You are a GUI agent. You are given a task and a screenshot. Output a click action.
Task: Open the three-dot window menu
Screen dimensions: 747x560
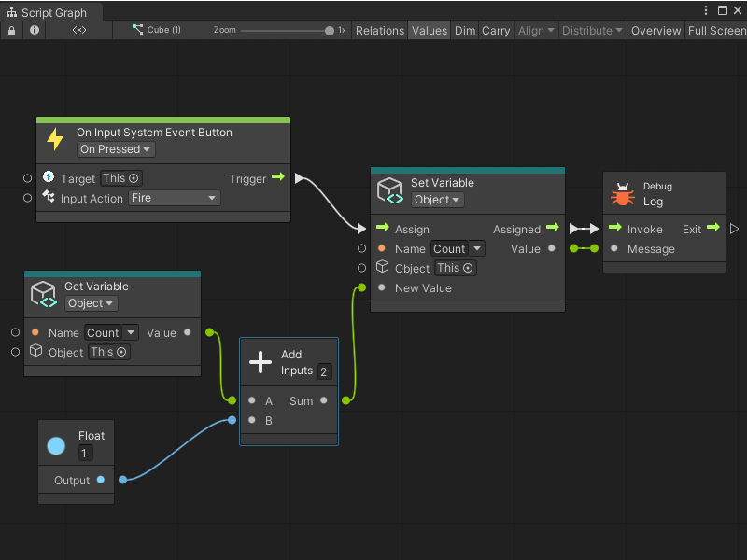point(707,9)
